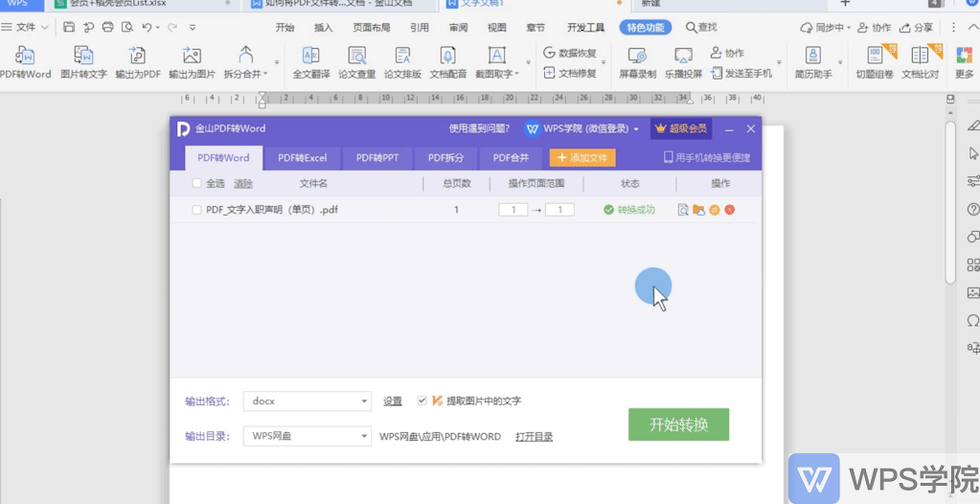Open the 乐播投屏 casting tool

683,62
